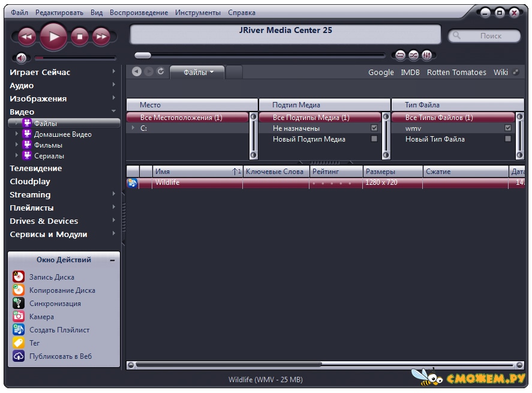Open Копирование Диска rip icon
The image size is (532, 393).
coord(19,290)
